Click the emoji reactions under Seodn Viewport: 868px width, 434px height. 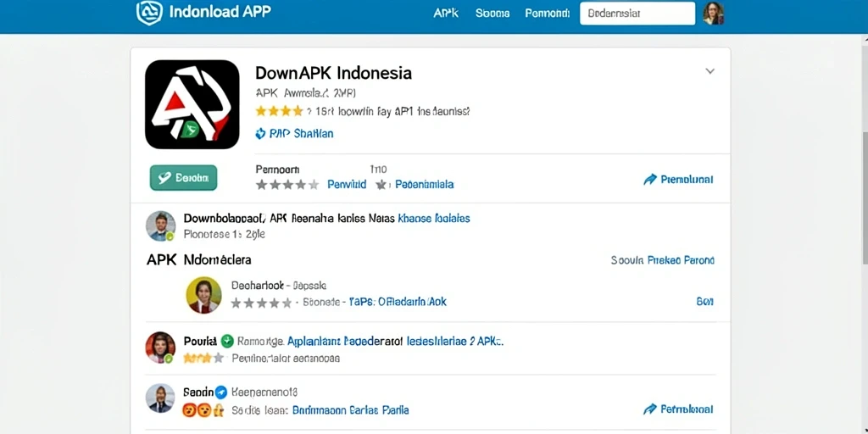[x=203, y=410]
